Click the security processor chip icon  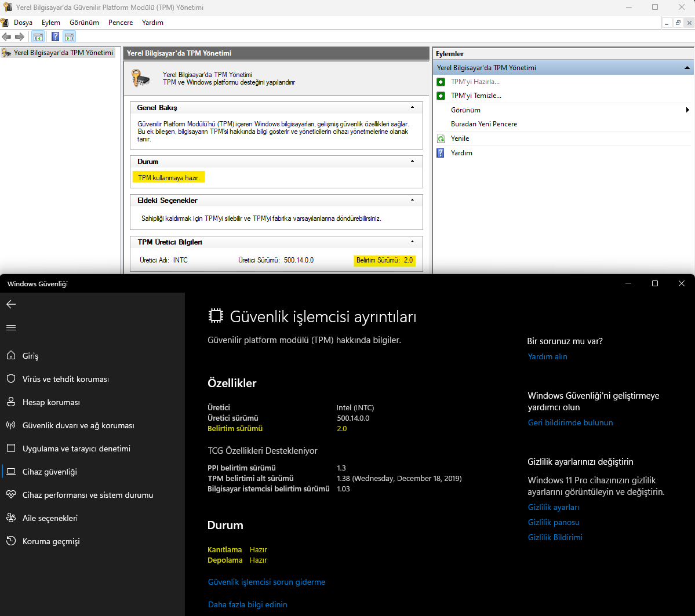pos(216,316)
